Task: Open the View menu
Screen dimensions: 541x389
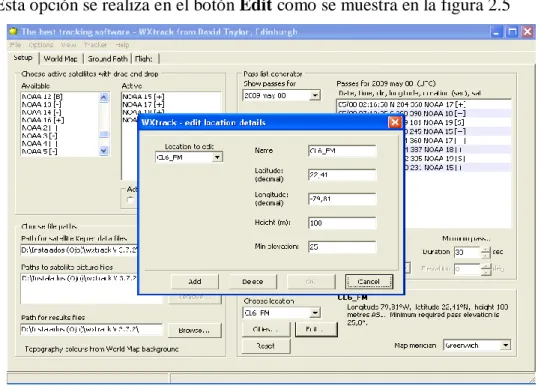Action: point(68,45)
